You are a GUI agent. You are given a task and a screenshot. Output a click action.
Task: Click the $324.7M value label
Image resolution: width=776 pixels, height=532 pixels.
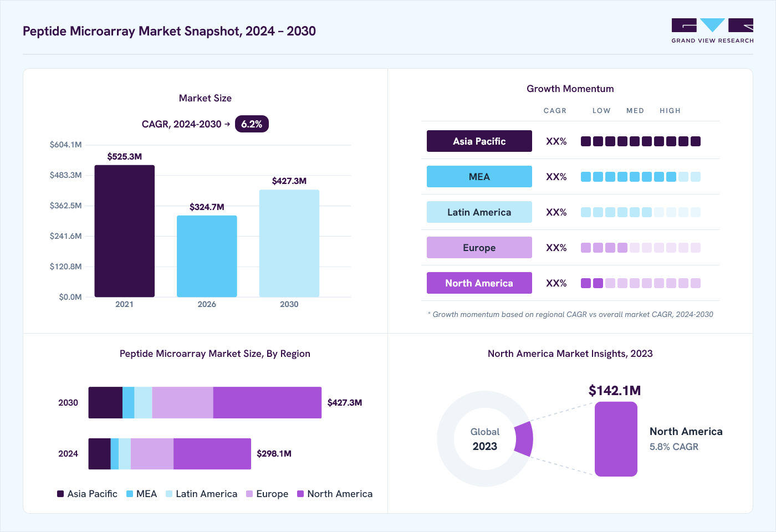click(x=207, y=207)
